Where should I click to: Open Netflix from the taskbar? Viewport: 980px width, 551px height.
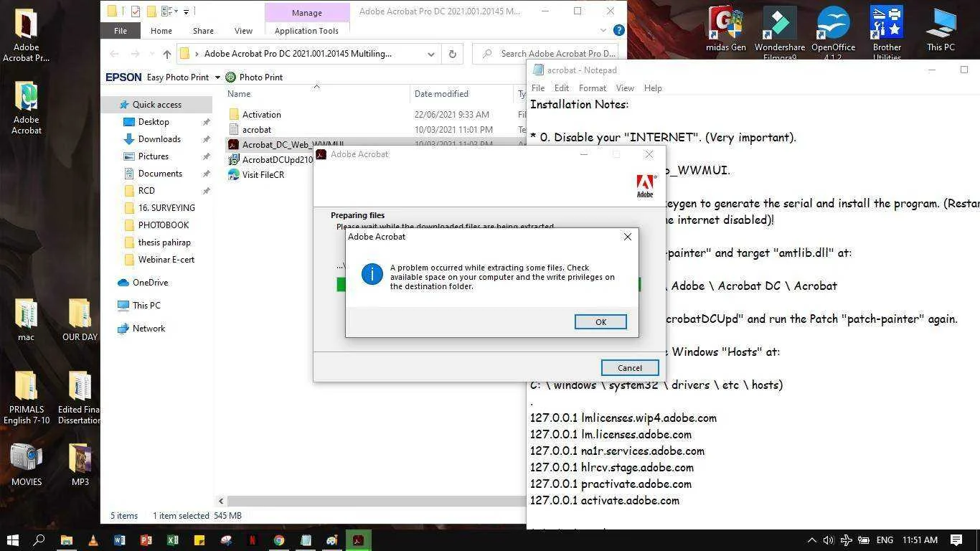(252, 540)
